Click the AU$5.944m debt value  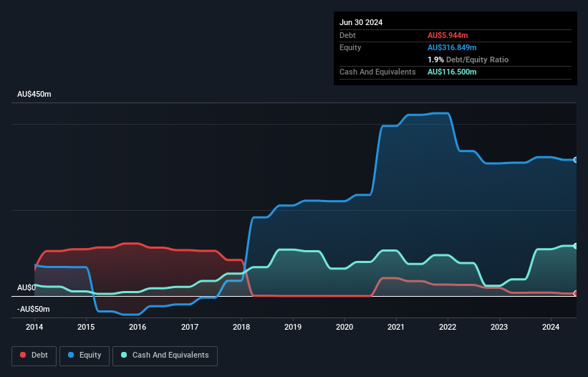tap(448, 35)
